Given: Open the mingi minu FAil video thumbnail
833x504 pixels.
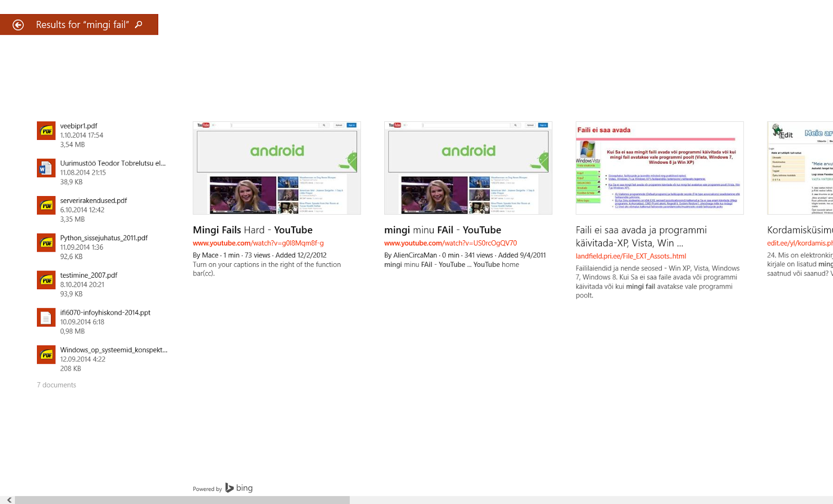Looking at the screenshot, I should [468, 168].
